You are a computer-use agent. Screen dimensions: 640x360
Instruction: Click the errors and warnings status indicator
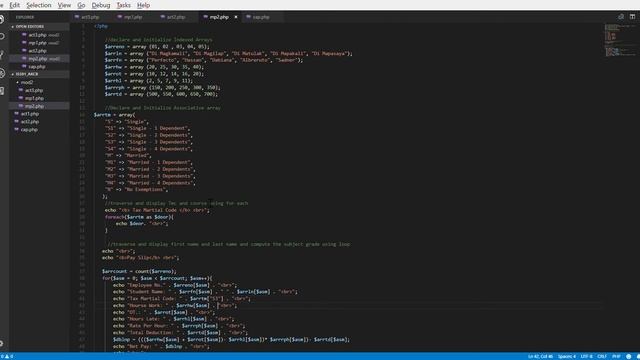[7, 356]
